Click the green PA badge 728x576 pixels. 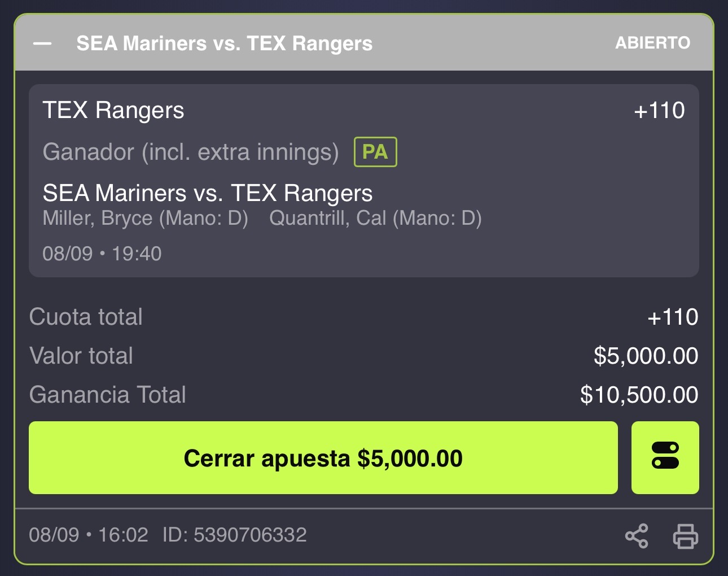click(x=375, y=152)
